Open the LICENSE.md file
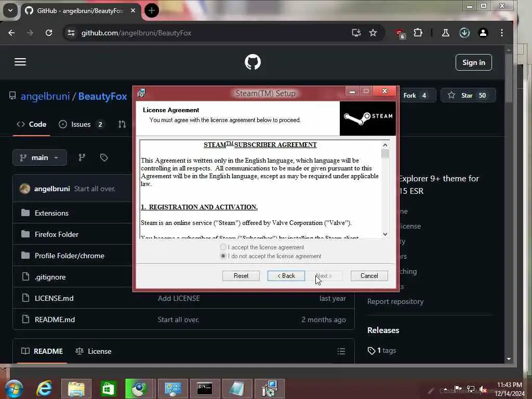This screenshot has width=532, height=399. 54,299
